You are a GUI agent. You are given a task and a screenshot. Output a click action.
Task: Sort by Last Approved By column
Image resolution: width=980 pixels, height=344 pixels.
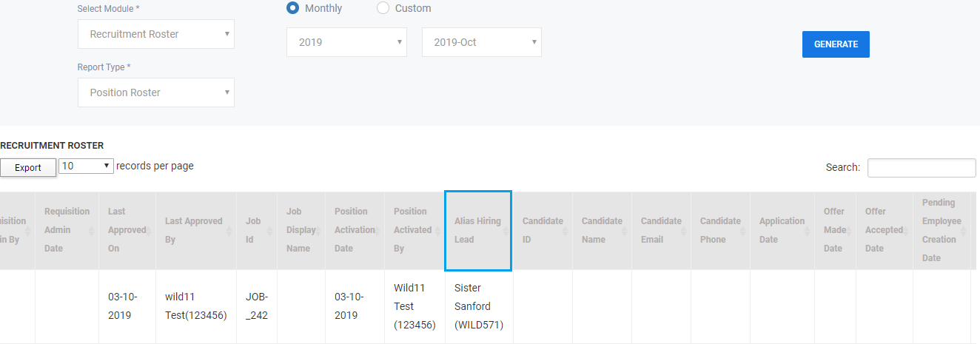point(195,230)
